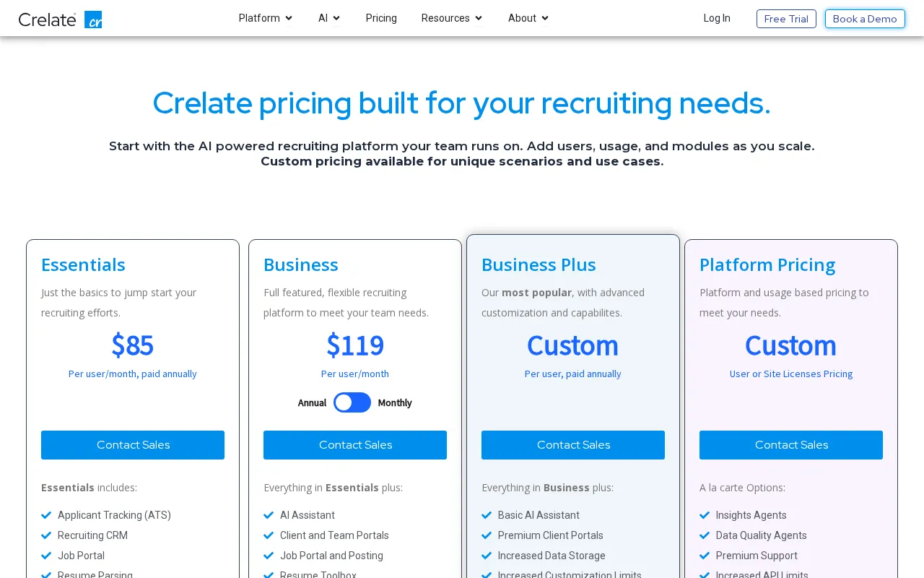Go to the Pricing page
Viewport: 924px width, 578px height.
point(381,18)
